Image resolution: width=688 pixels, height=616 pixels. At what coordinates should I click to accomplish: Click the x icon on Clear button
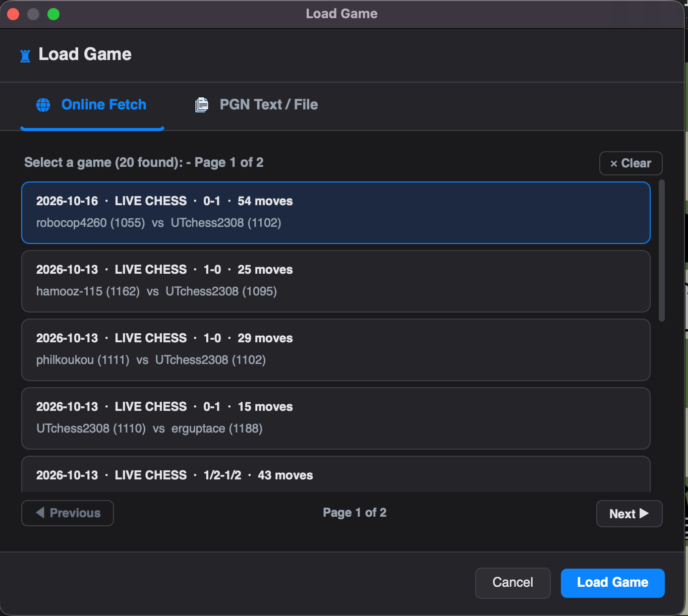pos(614,163)
